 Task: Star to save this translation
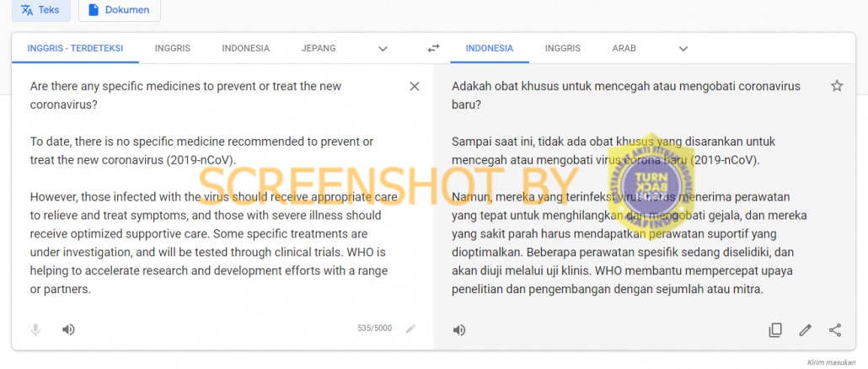837,86
